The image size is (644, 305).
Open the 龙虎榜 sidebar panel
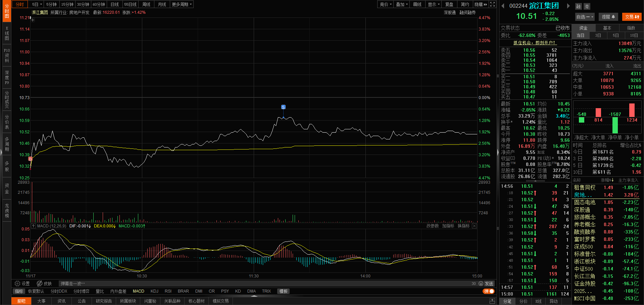click(x=7, y=211)
